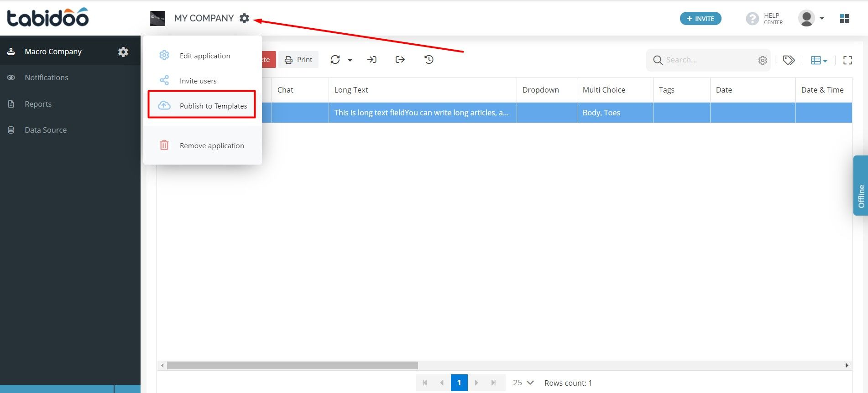The width and height of the screenshot is (868, 393).
Task: Click the magnifier search icon
Action: (658, 60)
